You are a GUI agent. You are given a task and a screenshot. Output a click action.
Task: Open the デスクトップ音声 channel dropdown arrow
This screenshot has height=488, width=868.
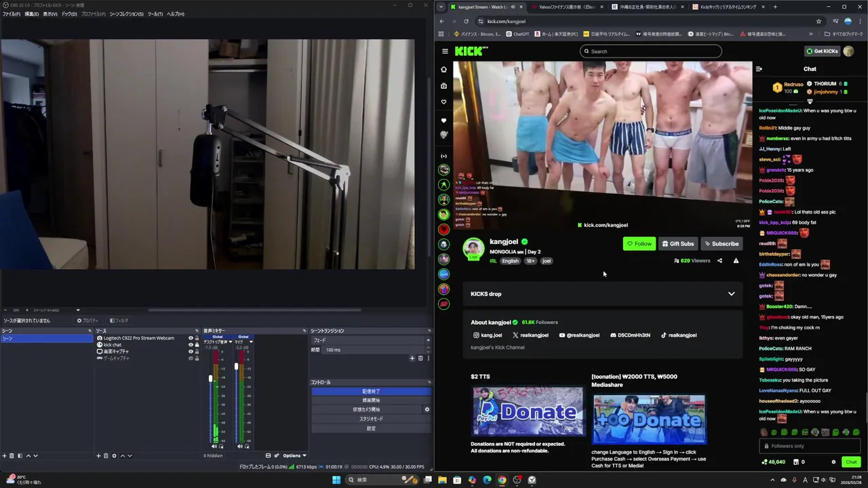pos(231,342)
